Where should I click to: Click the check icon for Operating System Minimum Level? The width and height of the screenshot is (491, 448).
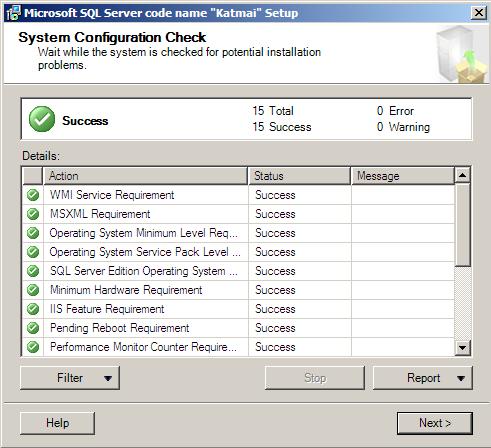tap(33, 233)
